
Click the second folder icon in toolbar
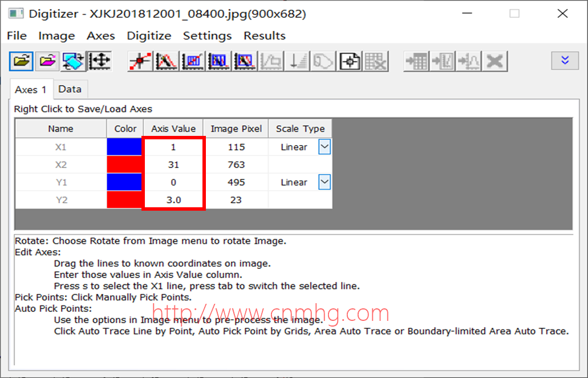click(x=47, y=61)
